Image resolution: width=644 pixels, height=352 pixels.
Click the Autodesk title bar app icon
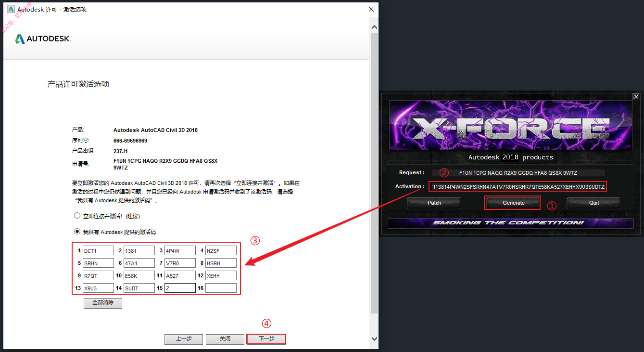(x=11, y=9)
